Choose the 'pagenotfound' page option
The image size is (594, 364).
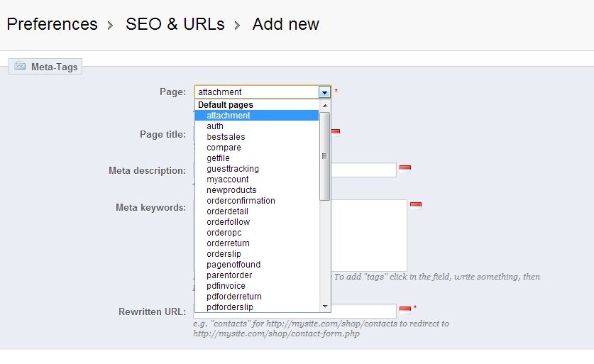click(233, 265)
